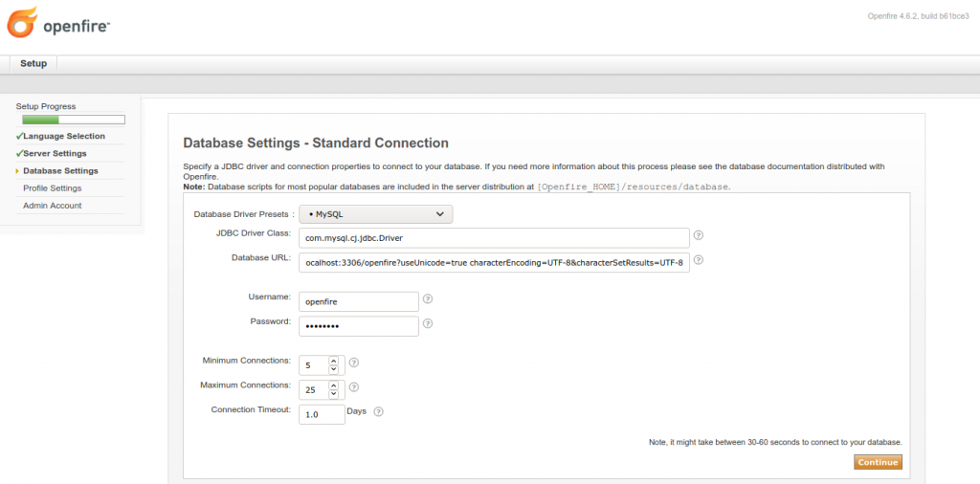Go to Language Selection step
This screenshot has width=980, height=484.
point(64,137)
